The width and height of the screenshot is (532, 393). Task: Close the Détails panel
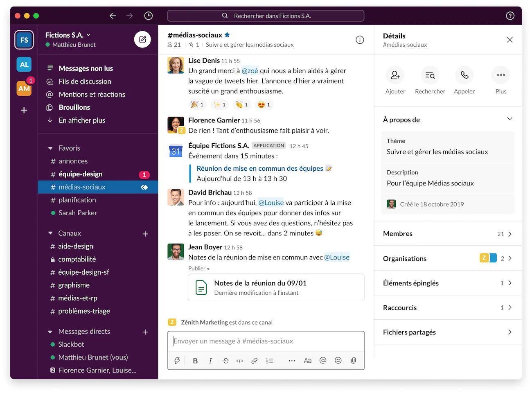pyautogui.click(x=510, y=40)
